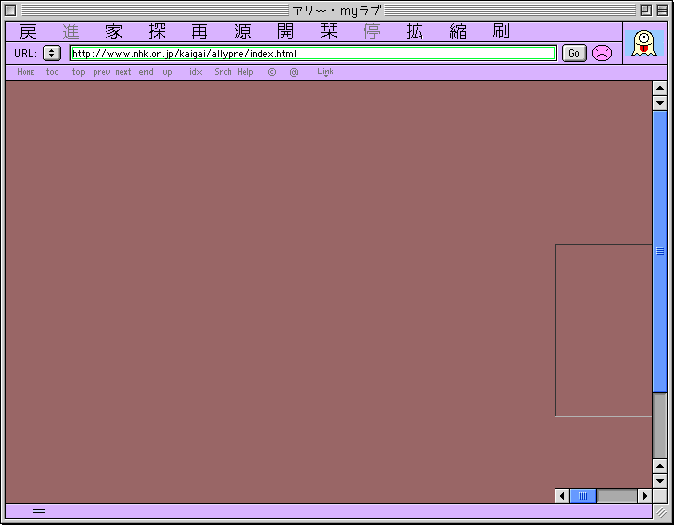Image resolution: width=674 pixels, height=525 pixels.
Task: Click the one-eyed ghost logo icon
Action: (x=644, y=43)
